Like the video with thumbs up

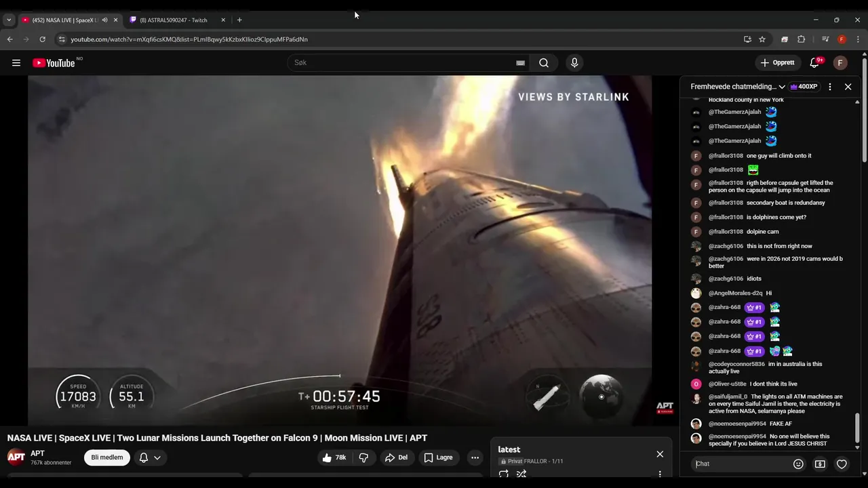[x=334, y=457]
